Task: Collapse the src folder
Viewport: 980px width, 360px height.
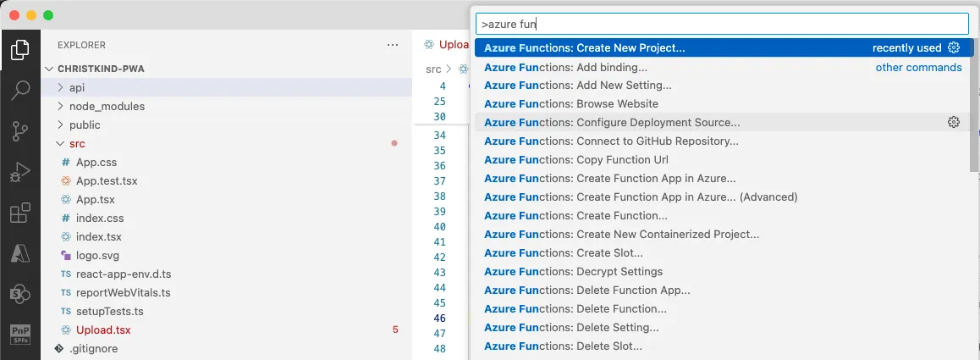Action: (x=60, y=143)
